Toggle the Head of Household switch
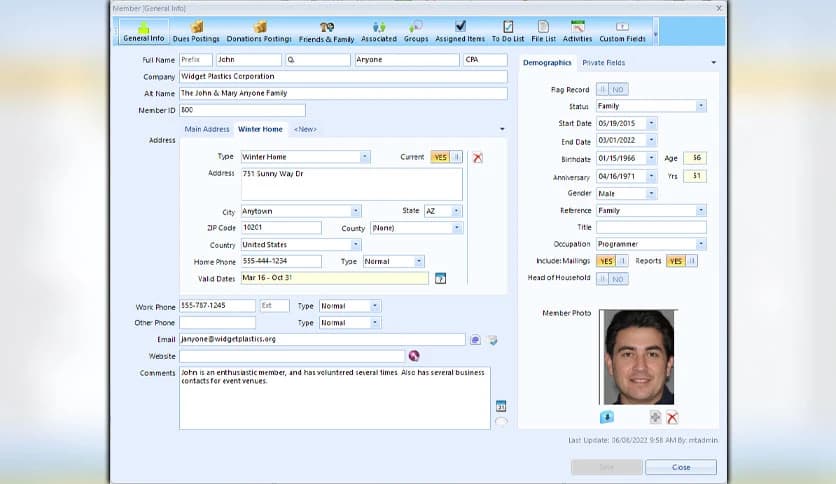This screenshot has height=484, width=836. [612, 278]
